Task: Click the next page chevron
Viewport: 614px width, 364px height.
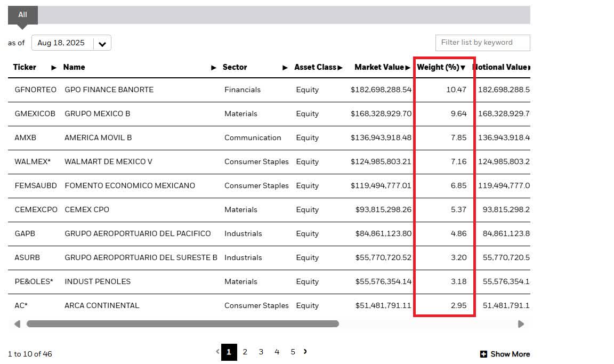Action: coord(305,352)
